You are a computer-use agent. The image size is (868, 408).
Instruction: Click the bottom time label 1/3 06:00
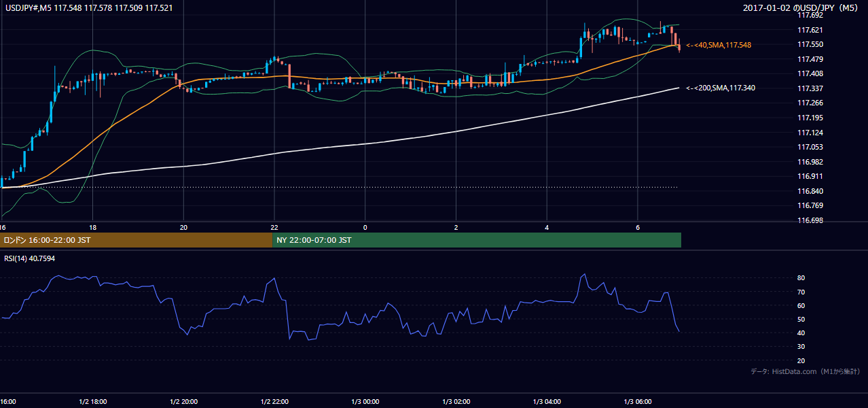(x=638, y=402)
